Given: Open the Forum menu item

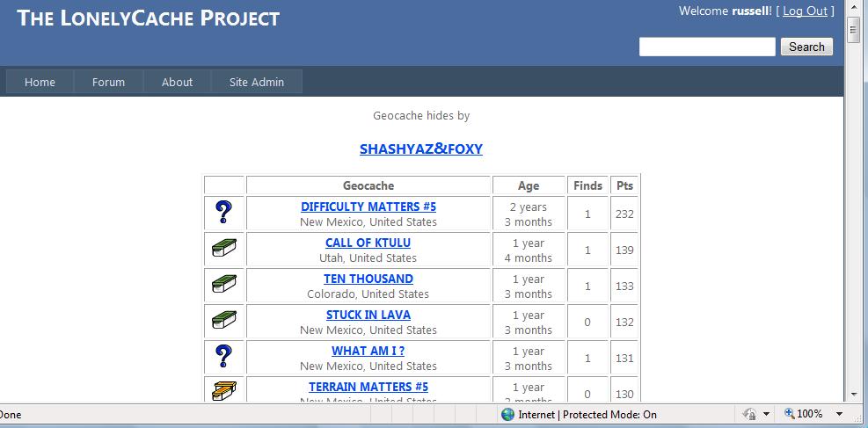Looking at the screenshot, I should click(x=108, y=82).
